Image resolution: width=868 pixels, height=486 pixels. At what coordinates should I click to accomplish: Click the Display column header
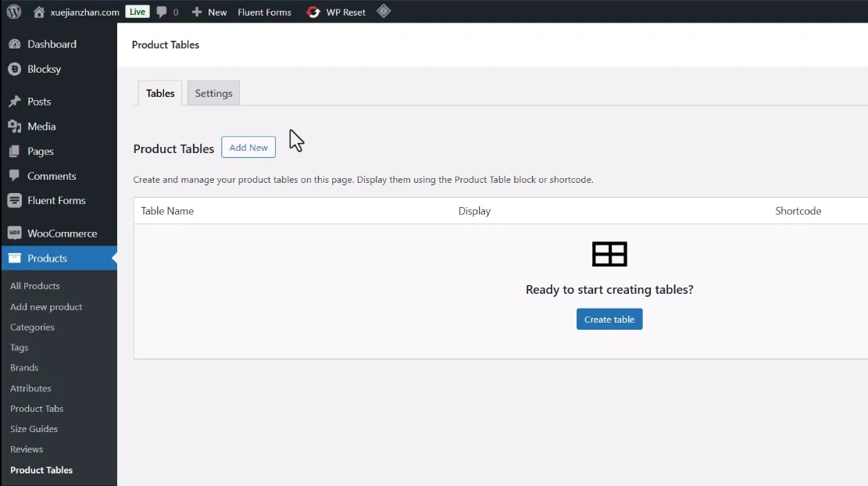[x=474, y=211]
